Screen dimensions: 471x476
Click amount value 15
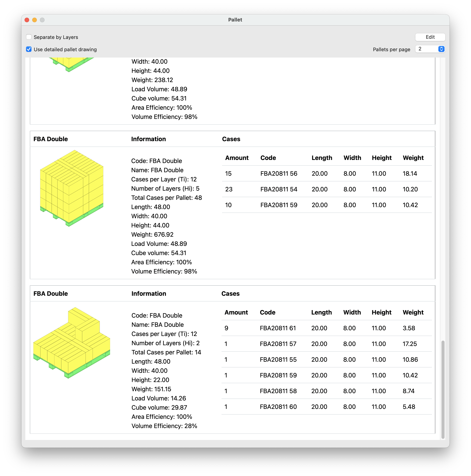point(228,173)
